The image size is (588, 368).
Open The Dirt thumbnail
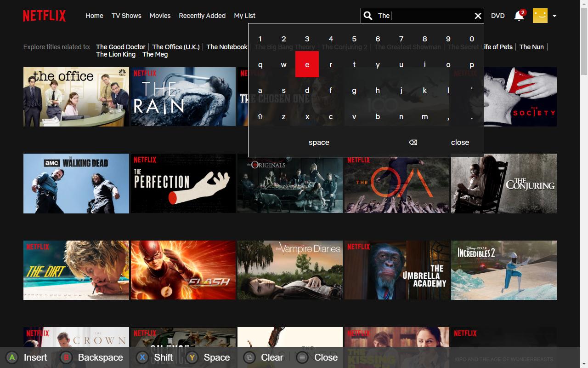click(76, 270)
